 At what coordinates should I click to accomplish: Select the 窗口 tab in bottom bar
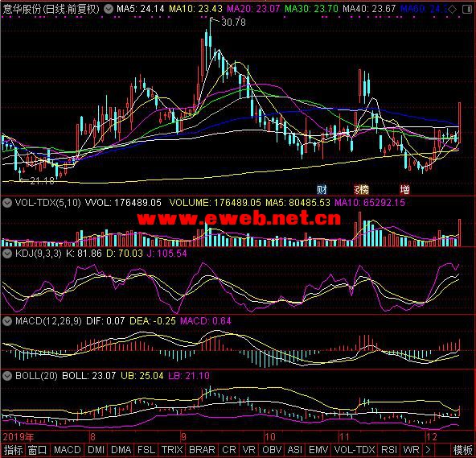pos(37,450)
